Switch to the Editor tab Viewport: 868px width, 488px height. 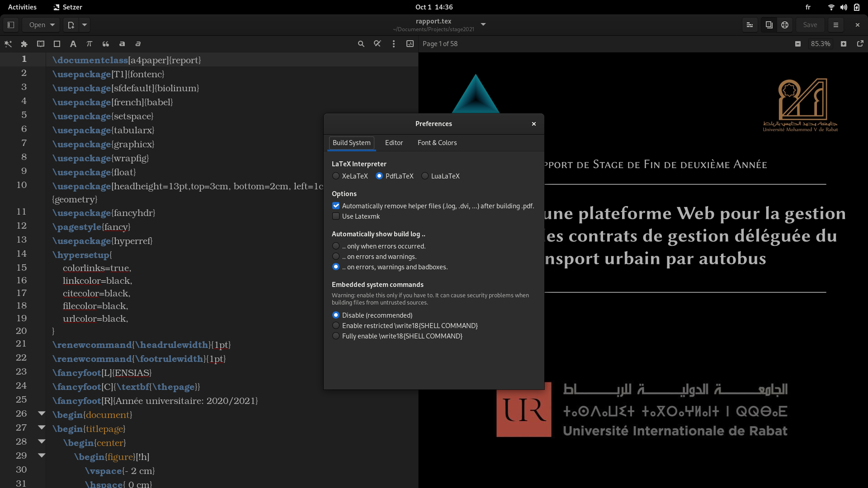[394, 143]
